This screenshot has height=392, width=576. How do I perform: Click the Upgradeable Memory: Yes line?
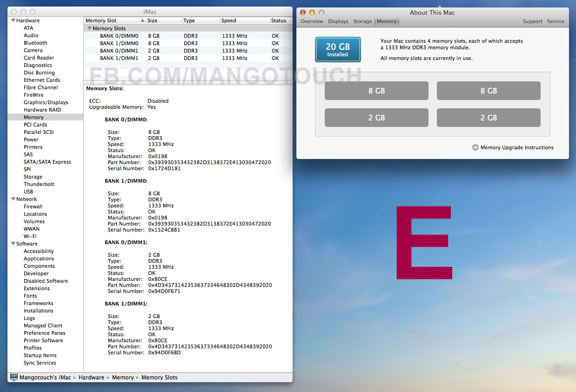(122, 107)
